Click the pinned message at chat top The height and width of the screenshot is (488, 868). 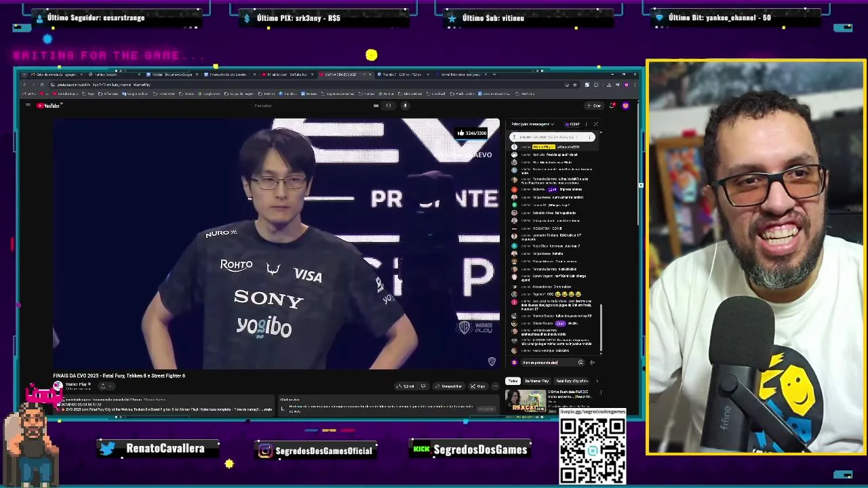click(552, 137)
